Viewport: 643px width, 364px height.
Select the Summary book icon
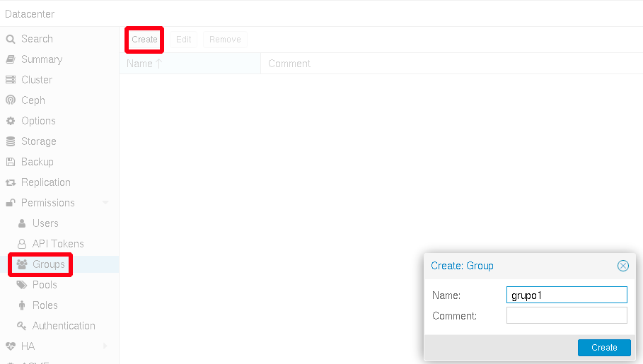tap(11, 60)
